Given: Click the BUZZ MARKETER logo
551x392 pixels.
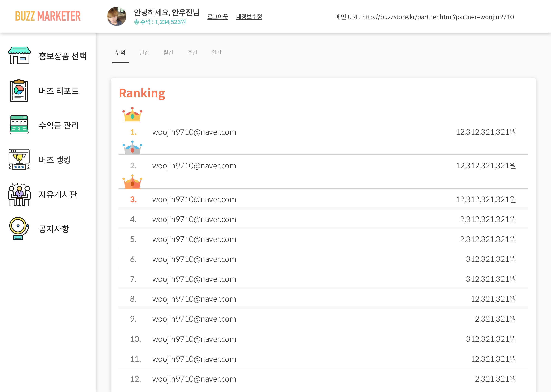Looking at the screenshot, I should tap(48, 16).
